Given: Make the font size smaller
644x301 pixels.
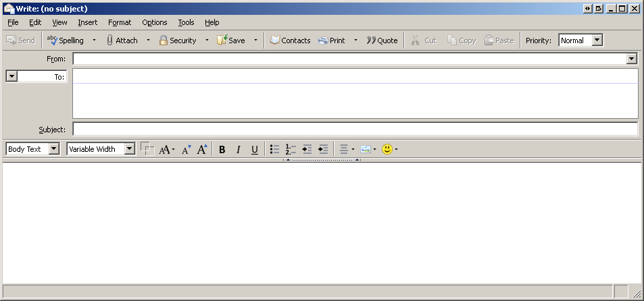Looking at the screenshot, I should [187, 149].
